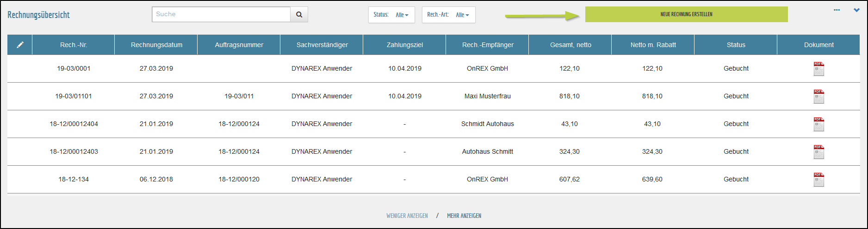This screenshot has width=868, height=229.
Task: Open the three-dots more options menu
Action: (x=837, y=10)
